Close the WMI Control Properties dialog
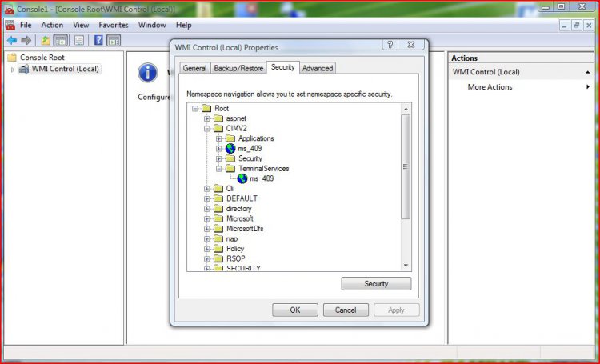The width and height of the screenshot is (600, 364). [411, 44]
